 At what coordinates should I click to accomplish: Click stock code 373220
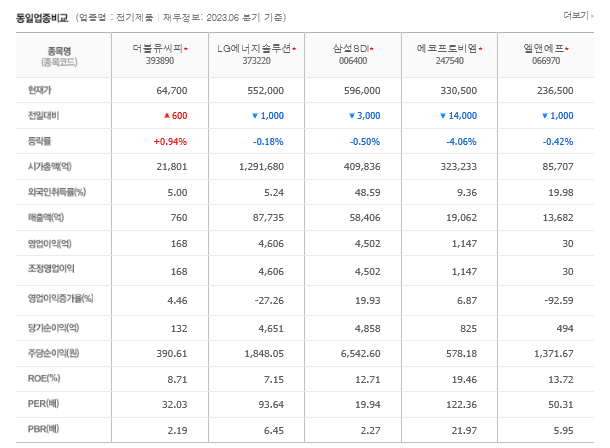(x=256, y=61)
